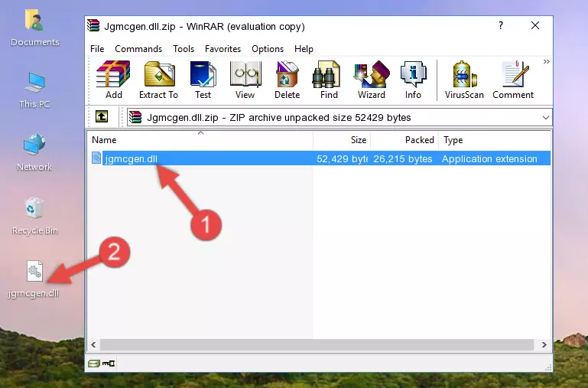Image resolution: width=588 pixels, height=388 pixels.
Task: Click the Add toolbar icon
Action: tap(113, 80)
